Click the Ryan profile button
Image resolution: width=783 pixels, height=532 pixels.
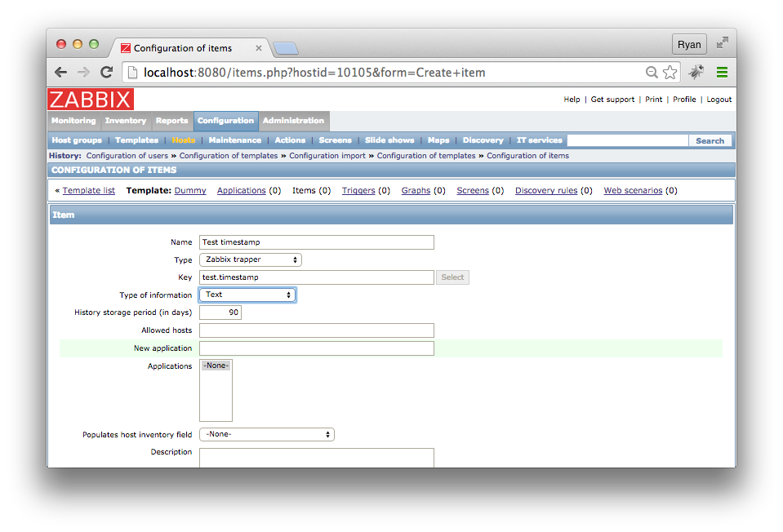point(689,44)
